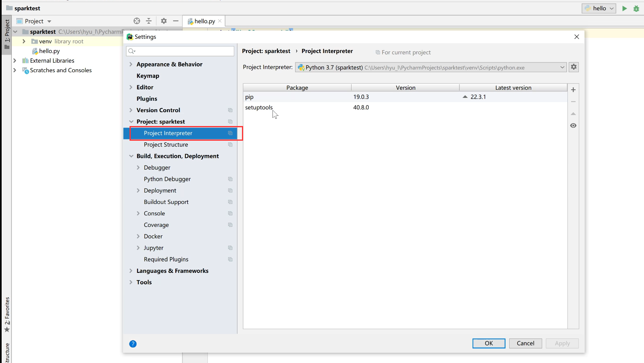Expand Jupyter settings

pos(138,248)
